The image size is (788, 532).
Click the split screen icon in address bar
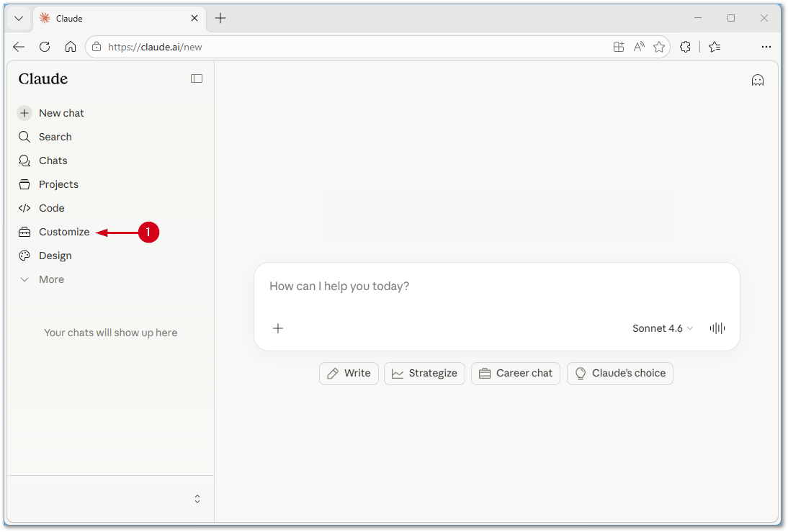(x=619, y=47)
